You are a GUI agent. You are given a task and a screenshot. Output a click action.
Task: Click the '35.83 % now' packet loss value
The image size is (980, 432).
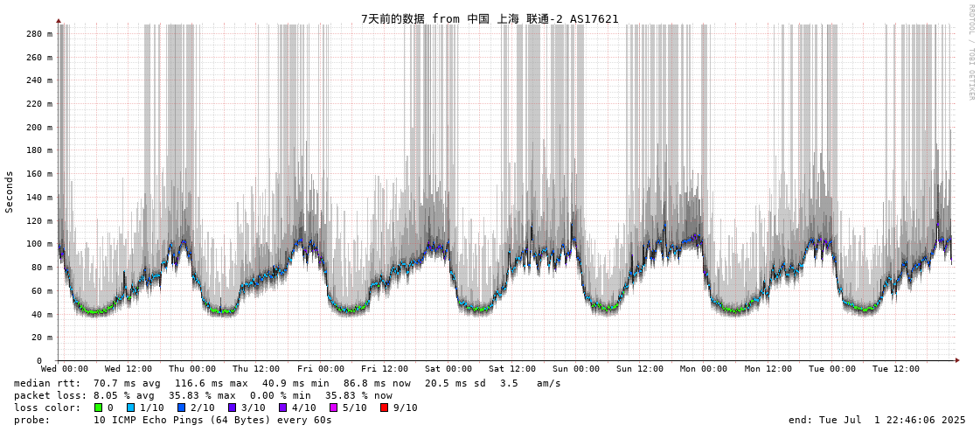pos(358,396)
